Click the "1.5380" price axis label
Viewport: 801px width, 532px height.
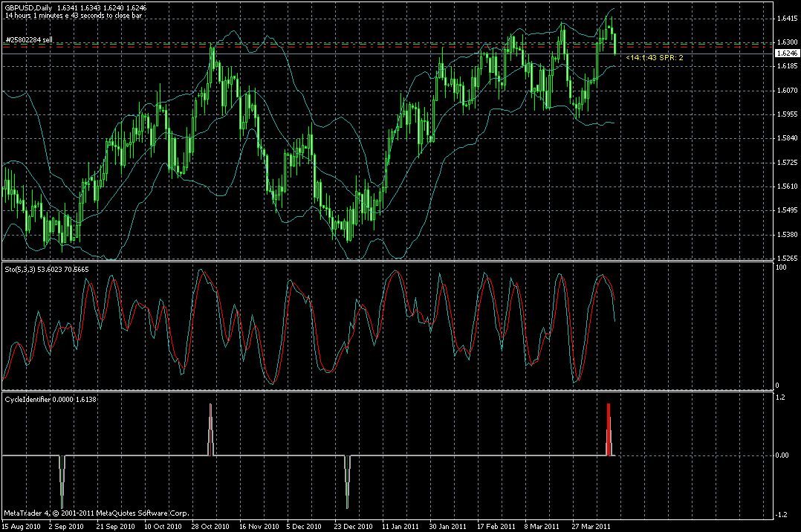[787, 235]
